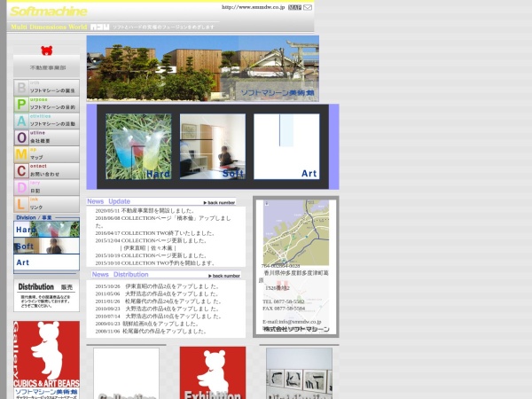Click the 2016/04/17 COLLECTION TWO news entry
The width and height of the screenshot is (532, 399).
(154, 233)
